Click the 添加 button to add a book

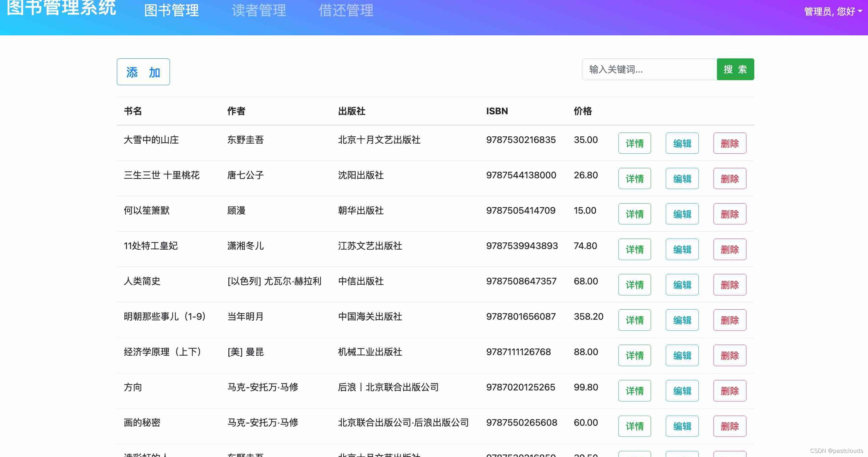(x=143, y=71)
